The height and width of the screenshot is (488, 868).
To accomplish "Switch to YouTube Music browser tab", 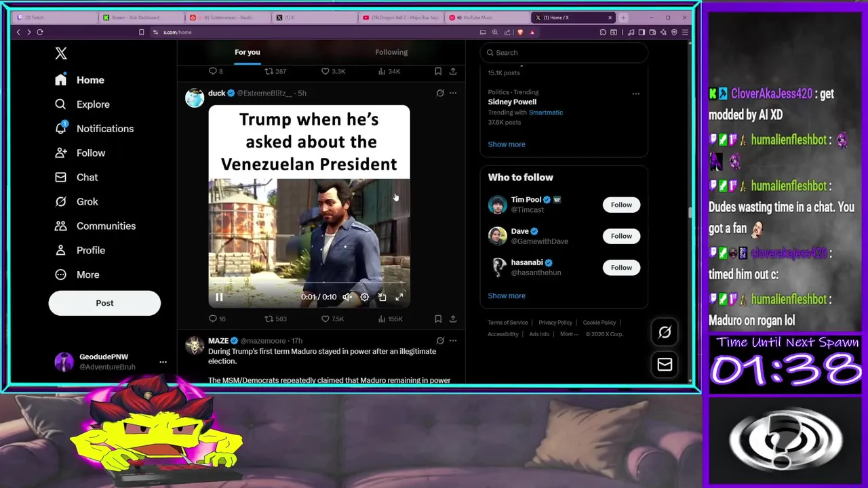I will pos(488,18).
